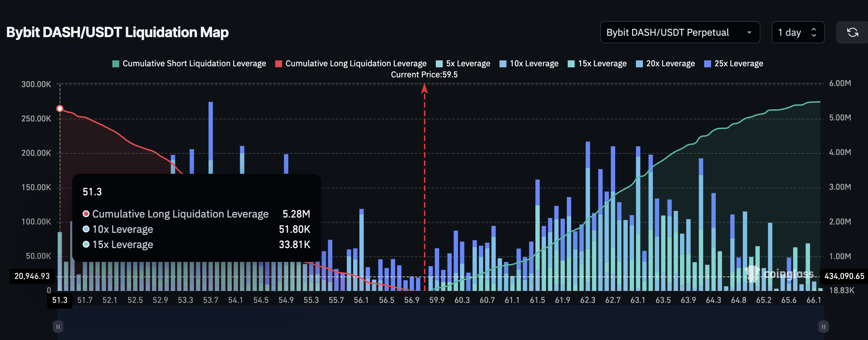Select the refresh icon to reload the map
This screenshot has height=340, width=868.
(x=852, y=32)
